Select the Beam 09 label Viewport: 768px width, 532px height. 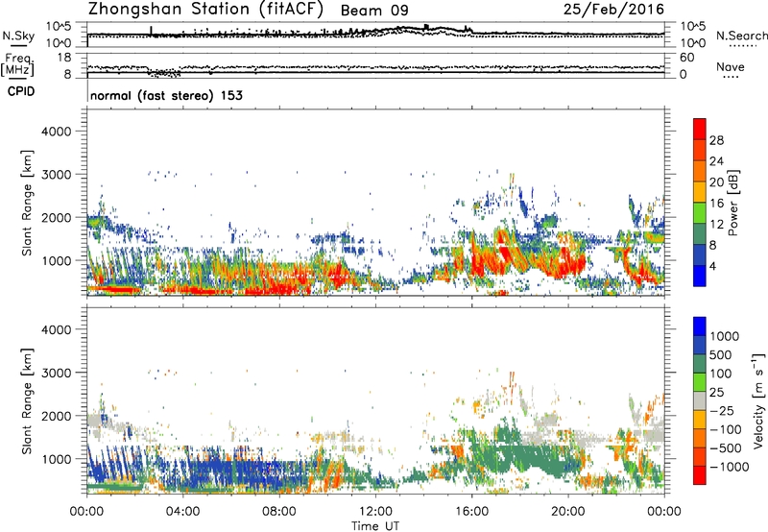click(x=374, y=11)
